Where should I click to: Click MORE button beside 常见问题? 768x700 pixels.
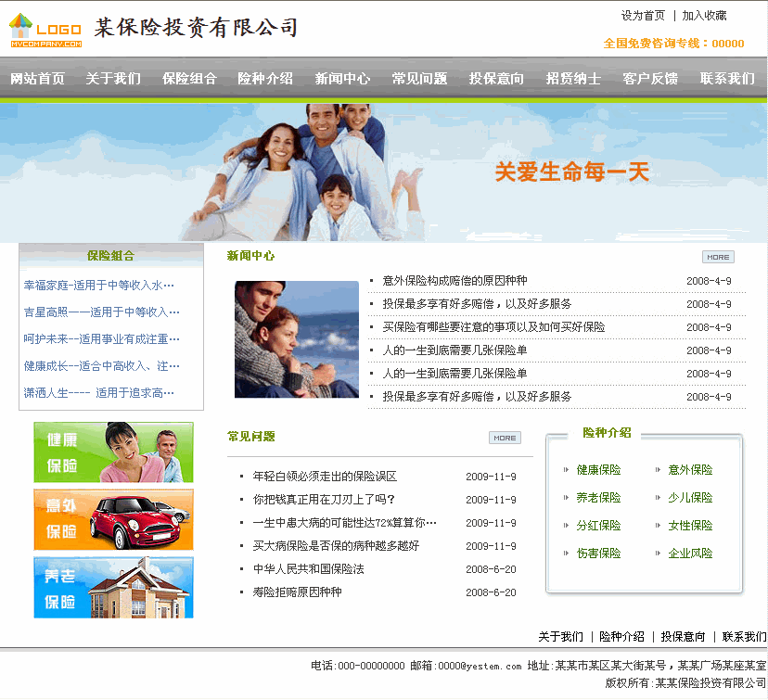point(505,438)
